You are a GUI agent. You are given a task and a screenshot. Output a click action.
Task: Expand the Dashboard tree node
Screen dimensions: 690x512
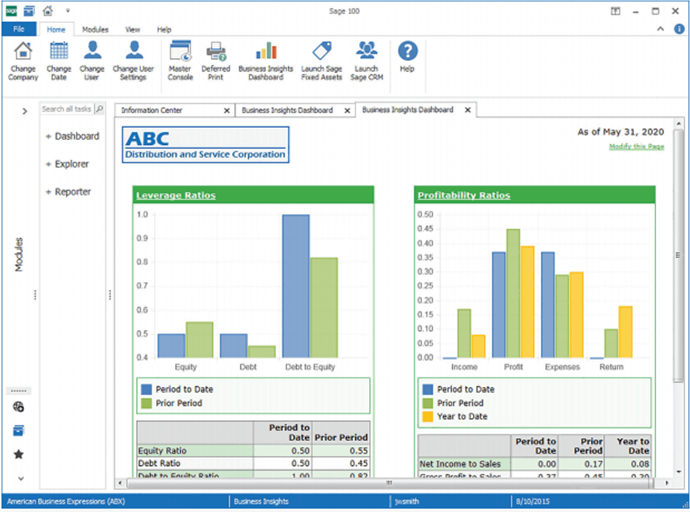[x=48, y=136]
